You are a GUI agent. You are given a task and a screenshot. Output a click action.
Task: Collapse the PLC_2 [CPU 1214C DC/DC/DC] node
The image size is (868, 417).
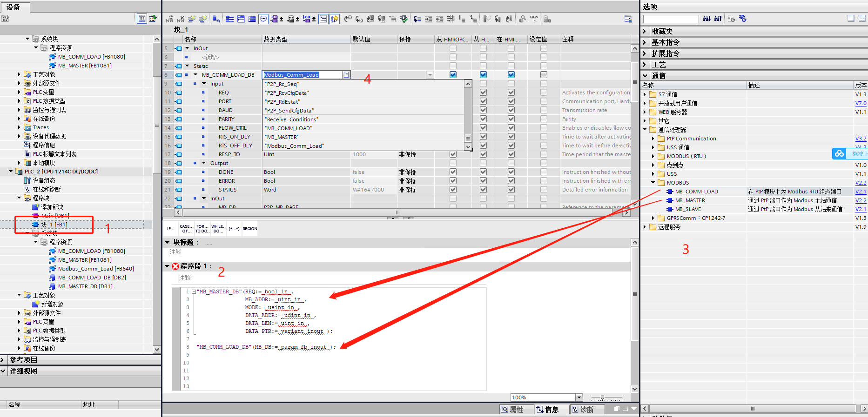[x=11, y=172]
